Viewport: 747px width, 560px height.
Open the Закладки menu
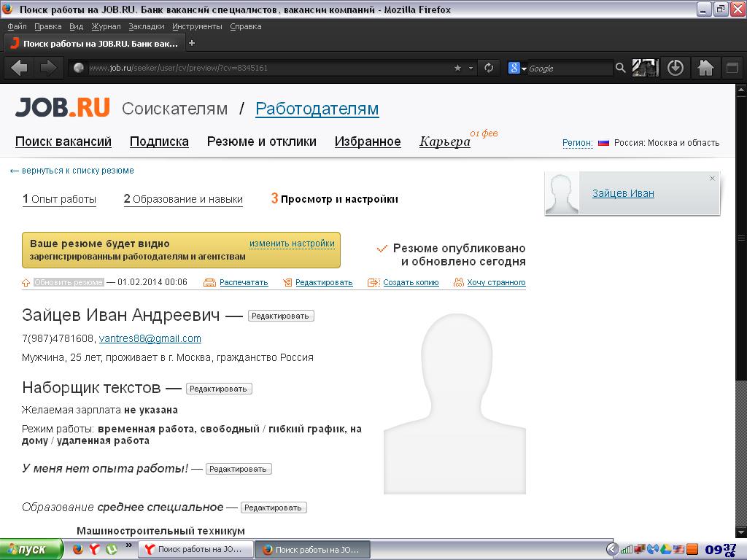click(x=146, y=26)
